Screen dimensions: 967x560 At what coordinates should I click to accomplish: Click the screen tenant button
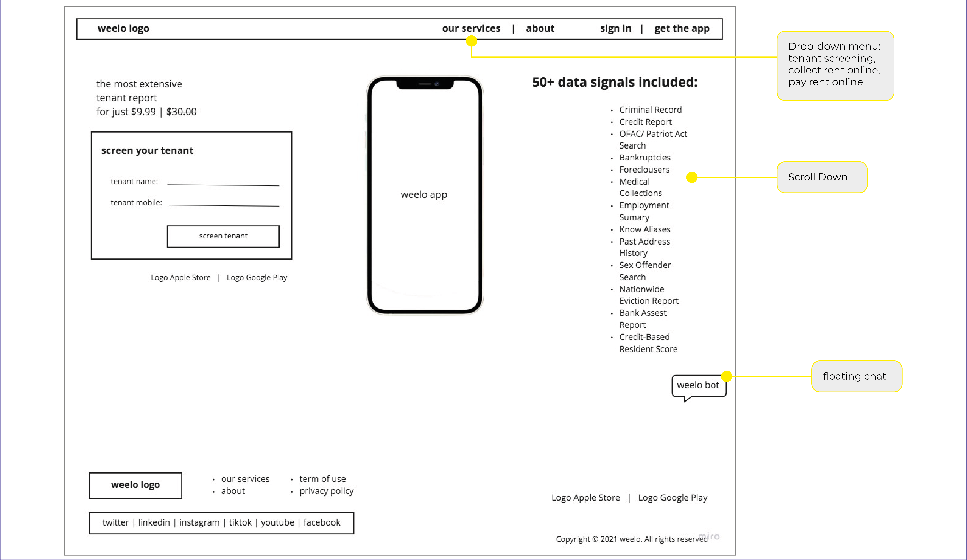[x=223, y=236]
